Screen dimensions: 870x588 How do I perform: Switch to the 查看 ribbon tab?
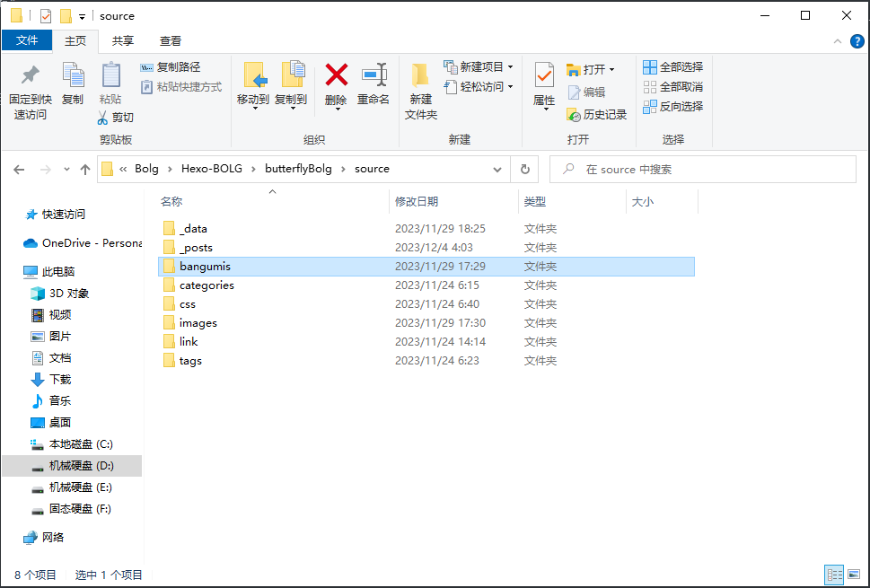coord(169,40)
